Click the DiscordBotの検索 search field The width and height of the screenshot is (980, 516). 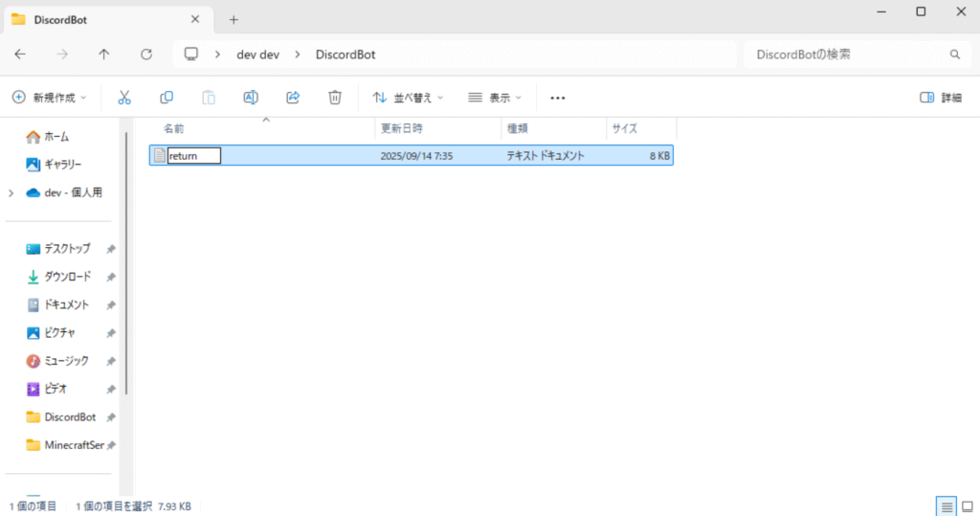[x=847, y=55]
